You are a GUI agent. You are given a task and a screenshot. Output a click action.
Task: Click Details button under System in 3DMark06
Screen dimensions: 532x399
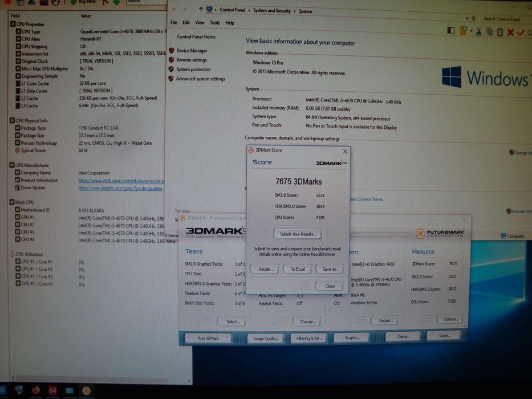(x=385, y=320)
